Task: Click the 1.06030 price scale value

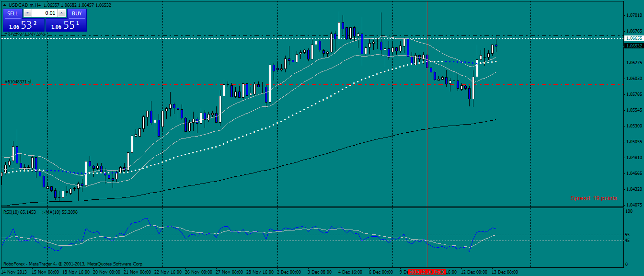Action: 634,78
